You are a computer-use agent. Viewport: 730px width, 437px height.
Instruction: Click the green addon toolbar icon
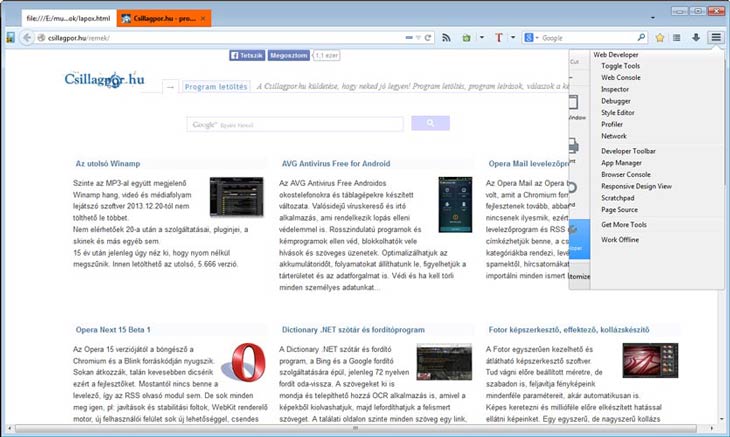(x=466, y=38)
